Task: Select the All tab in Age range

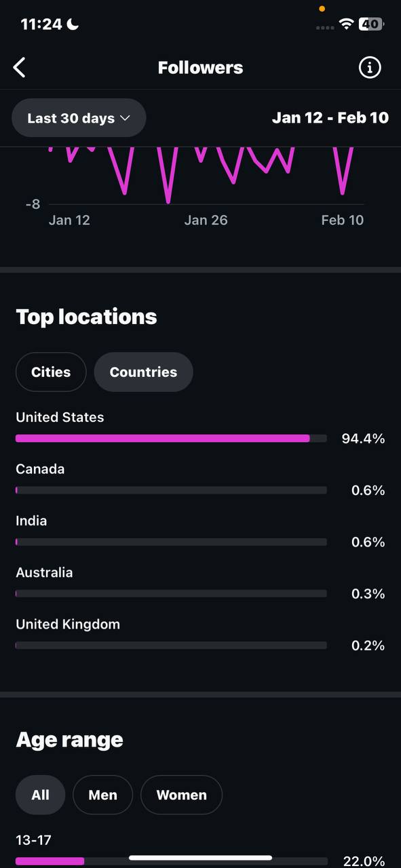Action: coord(40,795)
